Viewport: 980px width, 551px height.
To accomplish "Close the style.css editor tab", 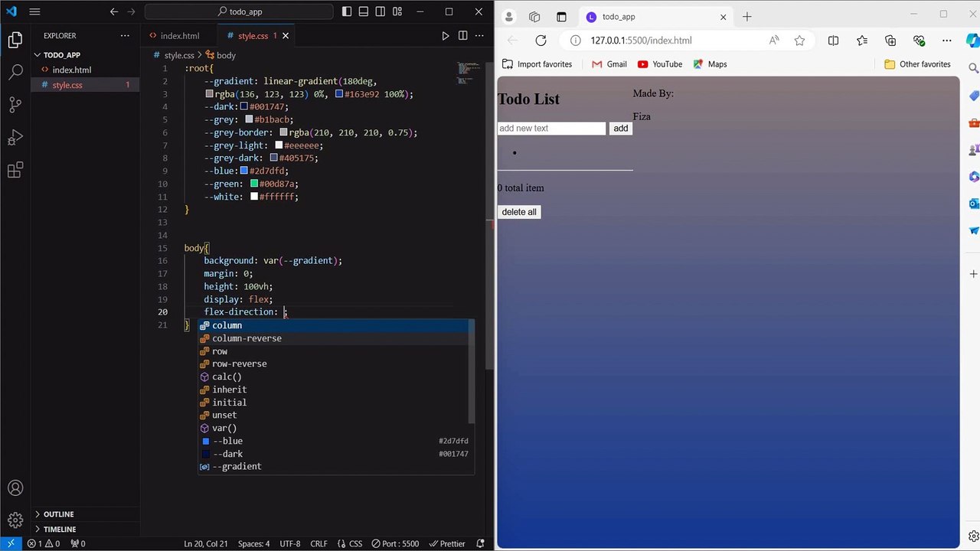I will [x=286, y=36].
